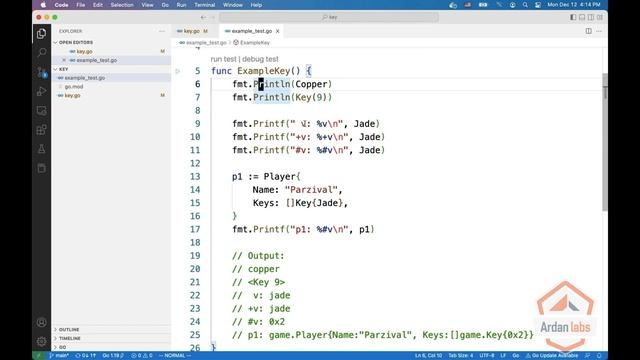This screenshot has height=360, width=640.
Task: Open the Selection menu
Action: pyautogui.click(x=122, y=5)
